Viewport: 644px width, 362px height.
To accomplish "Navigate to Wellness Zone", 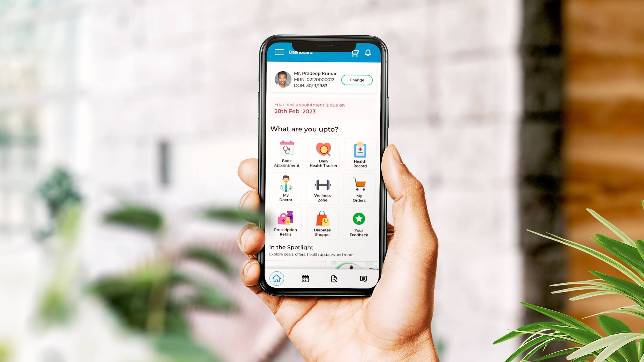I will pos(323,188).
